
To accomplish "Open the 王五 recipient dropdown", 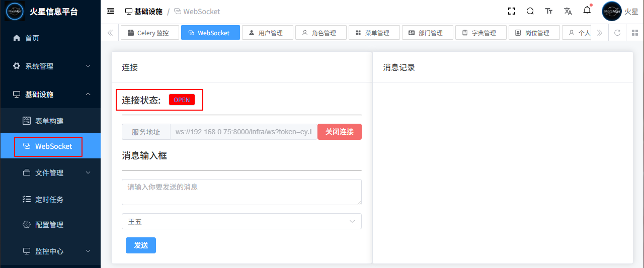I will 242,221.
